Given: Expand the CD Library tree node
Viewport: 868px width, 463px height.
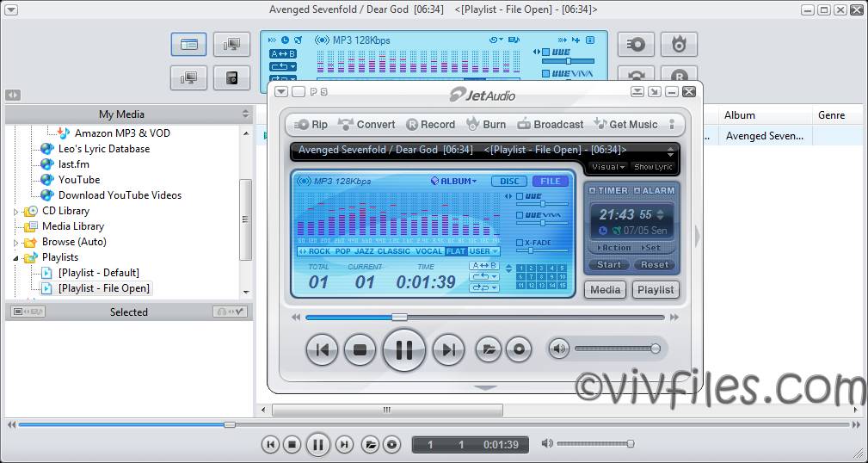Looking at the screenshot, I should click(x=15, y=211).
